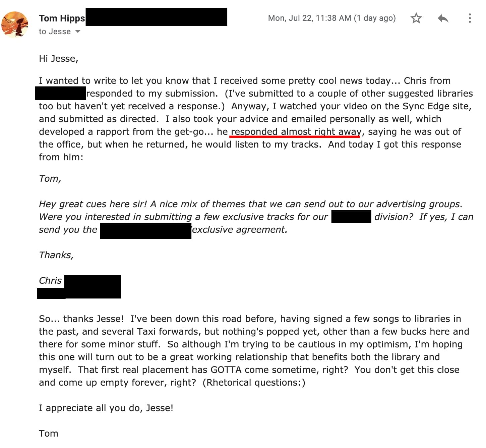486x448 pixels.
Task: Star this email from Tom Hipps
Action: [416, 18]
